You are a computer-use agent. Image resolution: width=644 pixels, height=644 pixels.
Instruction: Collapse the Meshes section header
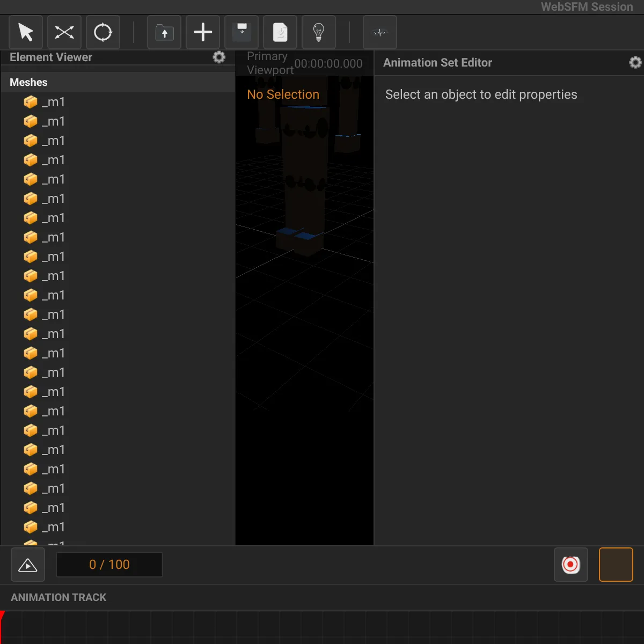point(28,82)
